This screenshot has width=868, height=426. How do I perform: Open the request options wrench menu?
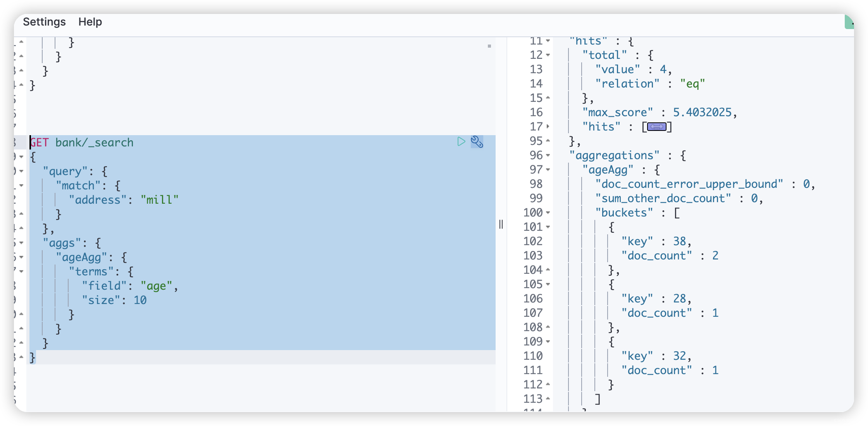point(477,142)
